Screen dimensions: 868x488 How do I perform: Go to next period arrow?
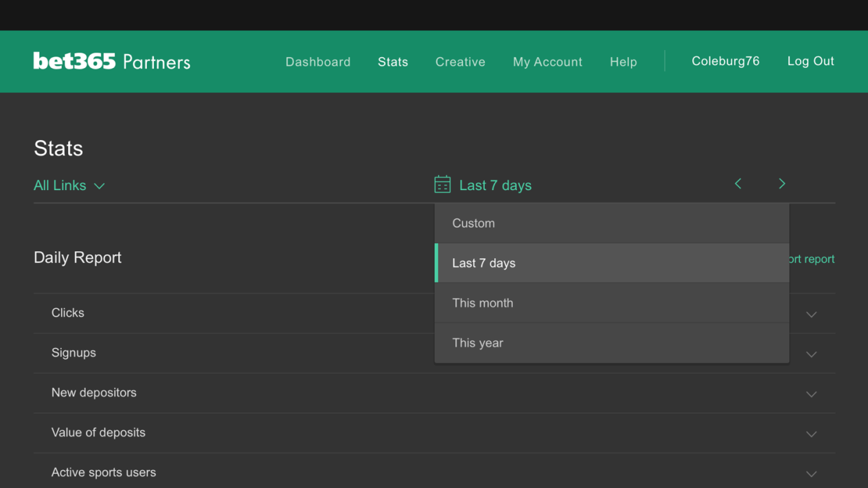[781, 184]
